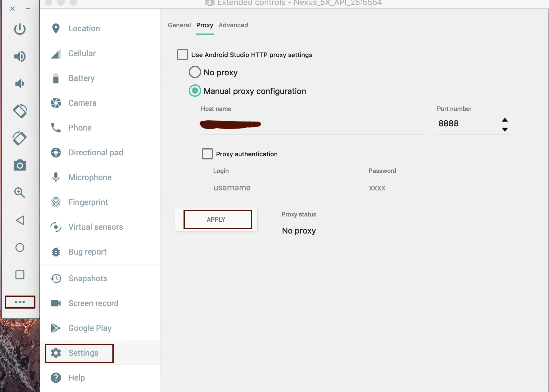549x392 pixels.
Task: Click the emulator home circle button
Action: (x=20, y=247)
